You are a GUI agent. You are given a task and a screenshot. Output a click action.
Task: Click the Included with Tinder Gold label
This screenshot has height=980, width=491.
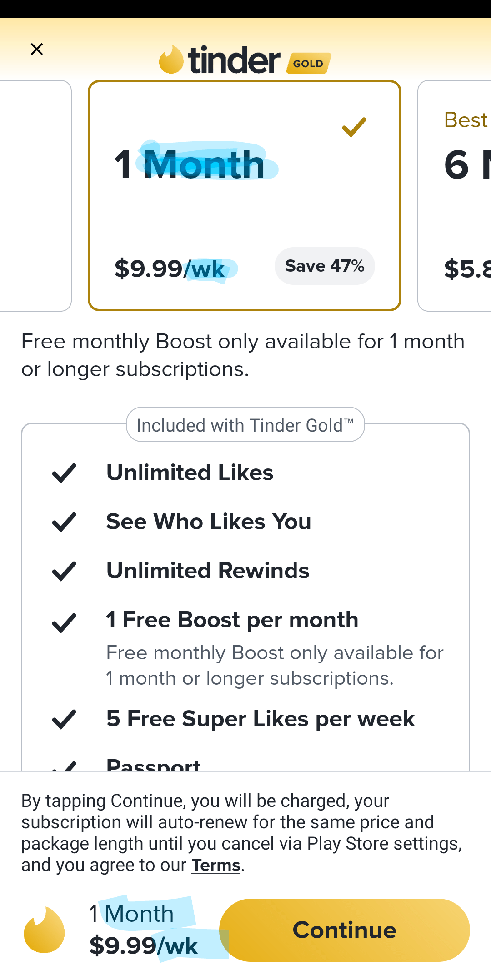click(x=245, y=424)
